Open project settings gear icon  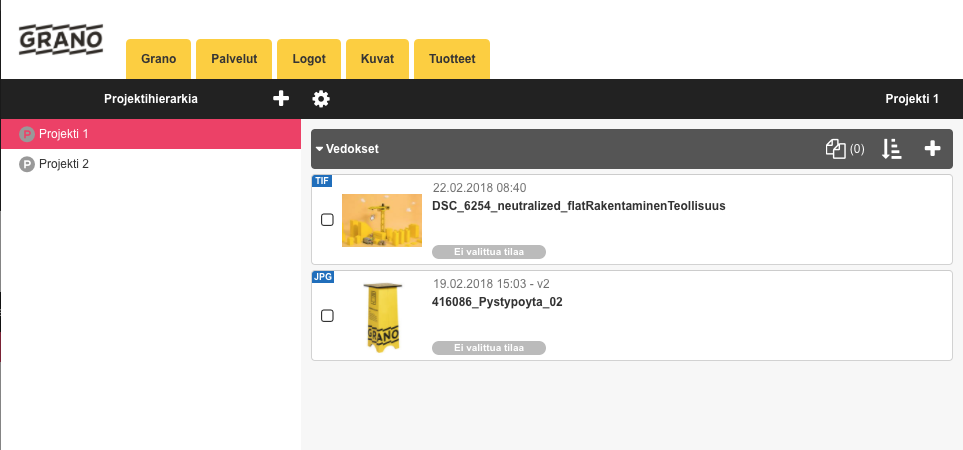[321, 99]
